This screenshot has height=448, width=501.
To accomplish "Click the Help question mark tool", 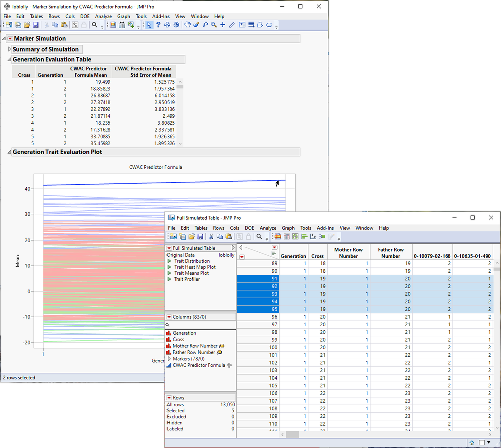I will [158, 25].
